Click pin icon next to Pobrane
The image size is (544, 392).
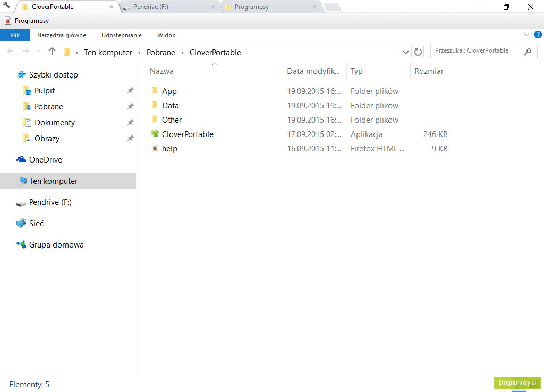(131, 107)
